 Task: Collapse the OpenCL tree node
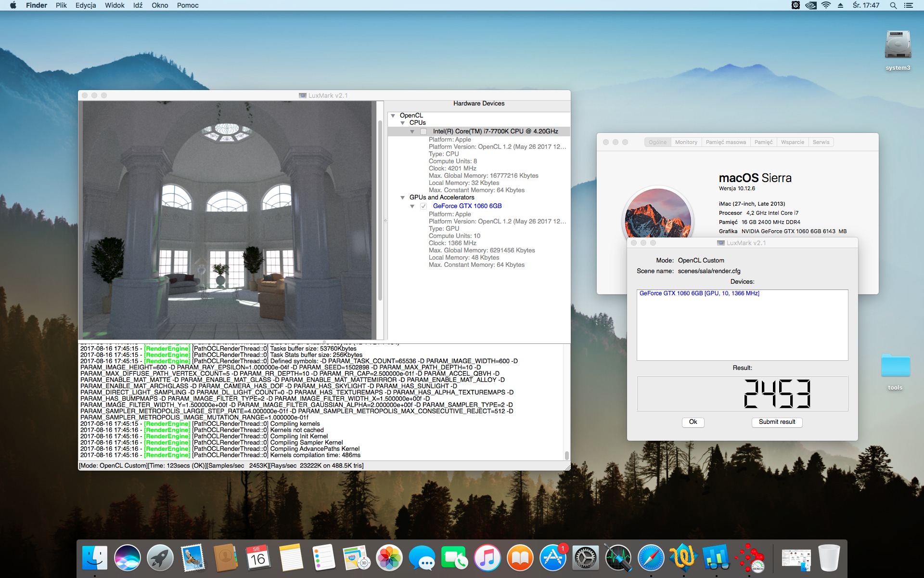393,116
